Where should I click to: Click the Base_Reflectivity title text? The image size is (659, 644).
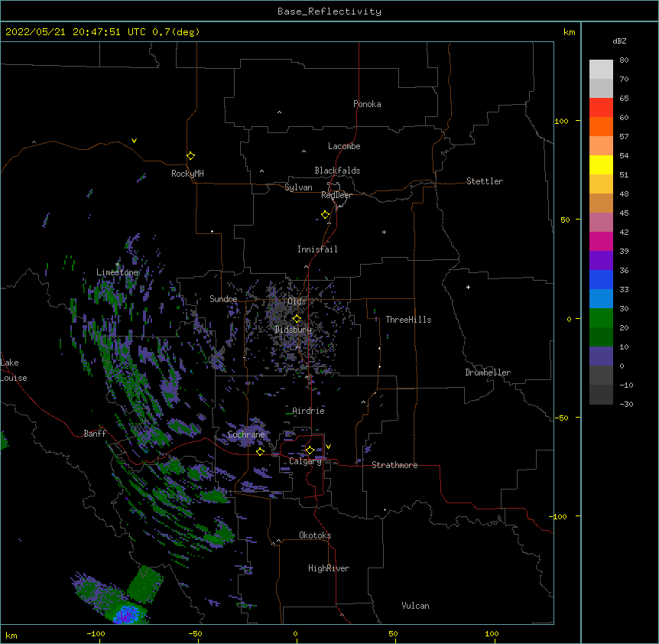tap(329, 11)
